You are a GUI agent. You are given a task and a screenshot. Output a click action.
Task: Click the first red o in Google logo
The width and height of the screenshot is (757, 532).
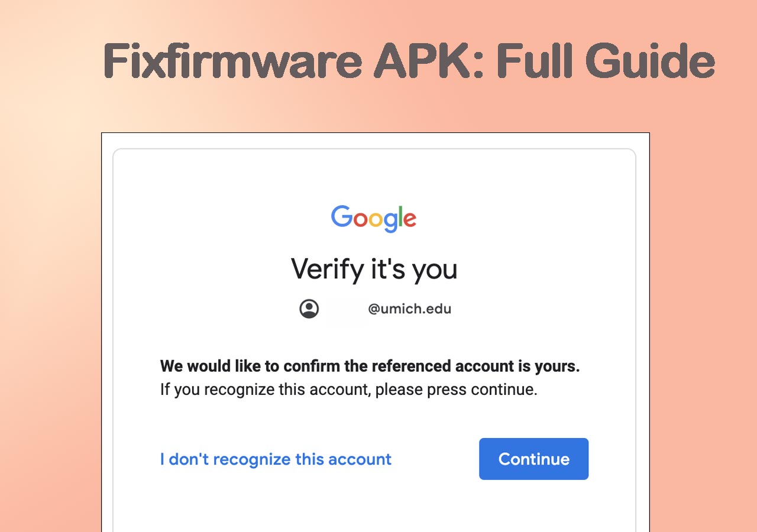360,219
